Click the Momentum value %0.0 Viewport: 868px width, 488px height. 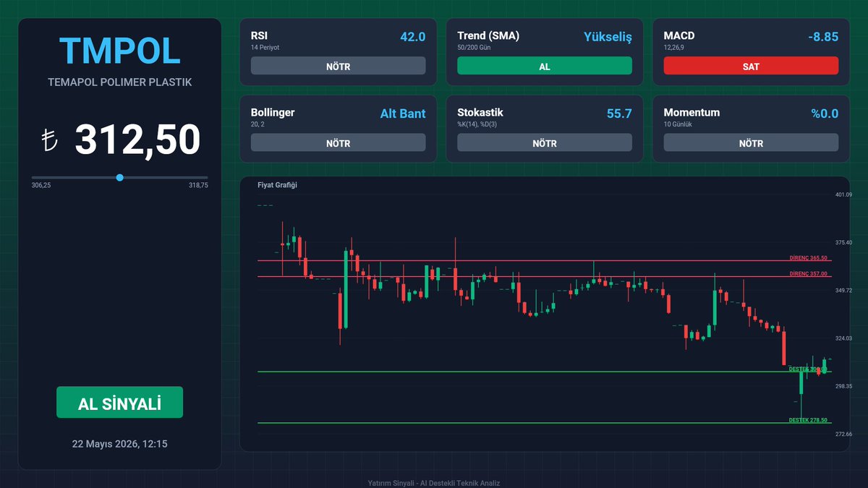(825, 114)
